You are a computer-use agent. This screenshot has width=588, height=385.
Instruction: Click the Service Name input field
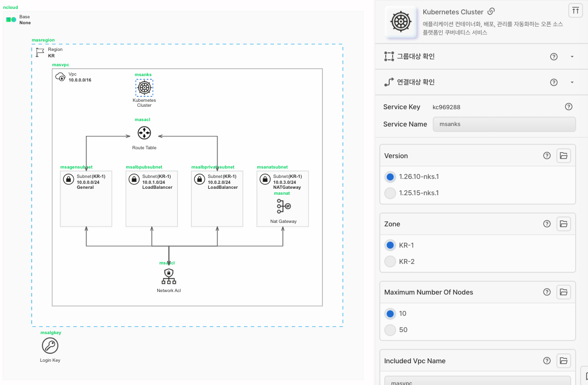504,124
